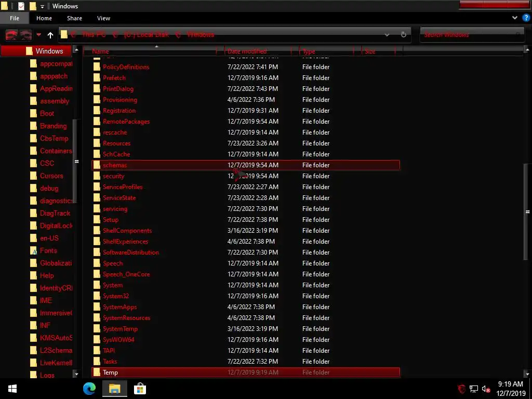Switch to the Home ribbon tab
This screenshot has width=532, height=399.
click(44, 18)
